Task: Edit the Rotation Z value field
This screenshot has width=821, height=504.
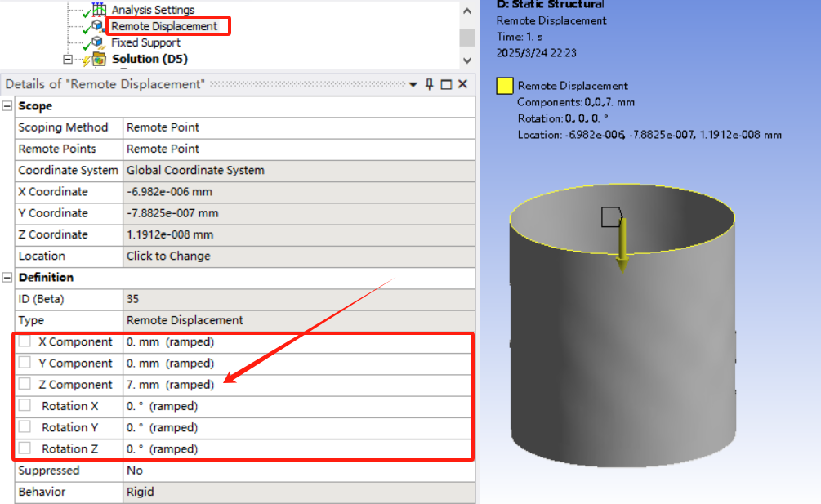Action: pyautogui.click(x=299, y=449)
